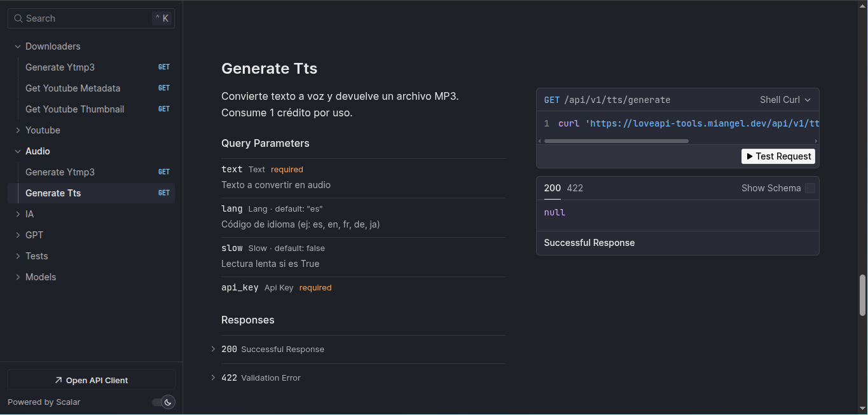Viewport: 868px width, 415px height.
Task: Click the GET badge next to Get Youtube Thumbnail
Action: point(164,109)
